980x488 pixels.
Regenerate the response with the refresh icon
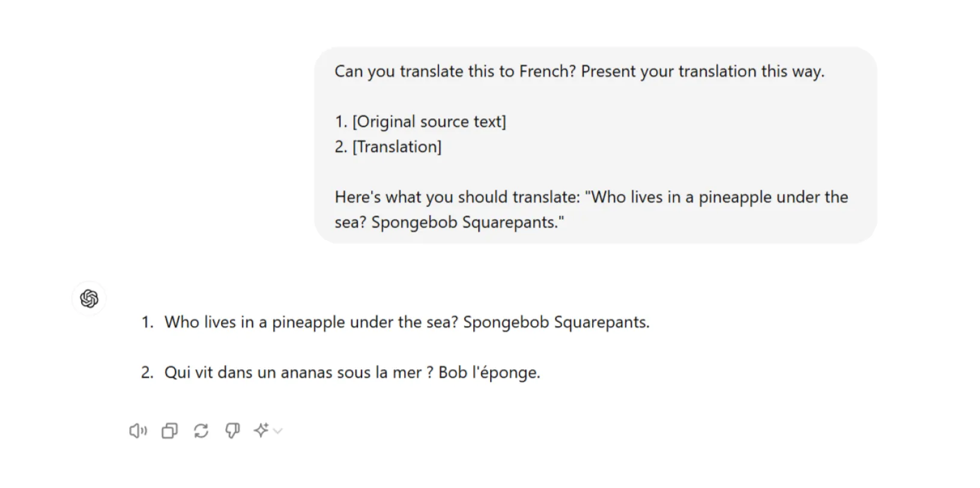pyautogui.click(x=201, y=430)
